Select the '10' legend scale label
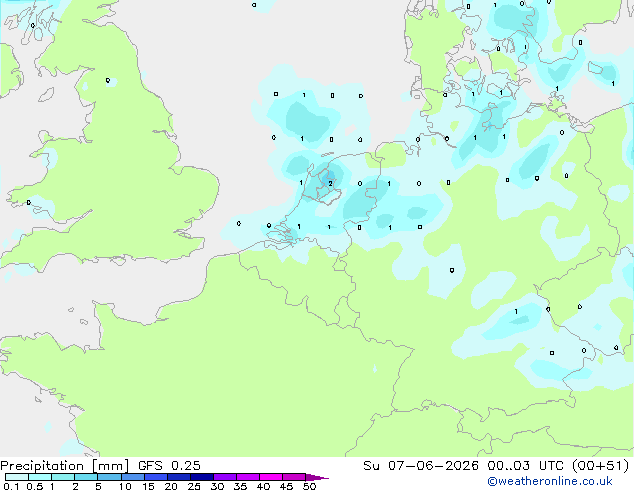Image resolution: width=634 pixels, height=490 pixels. coord(125,486)
